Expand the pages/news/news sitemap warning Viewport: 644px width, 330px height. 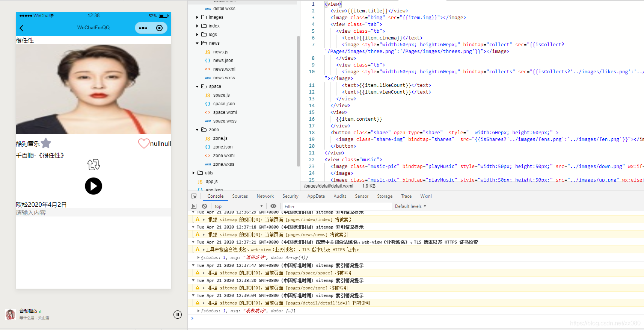[x=204, y=235]
